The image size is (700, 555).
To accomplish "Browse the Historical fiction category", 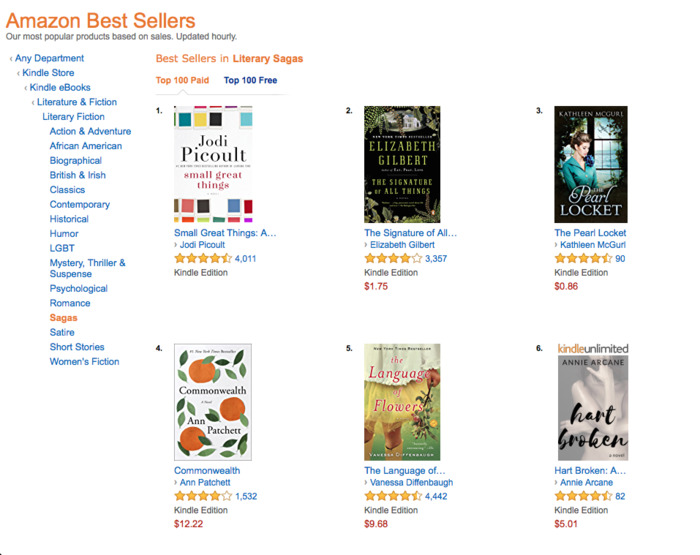I will pos(69,219).
